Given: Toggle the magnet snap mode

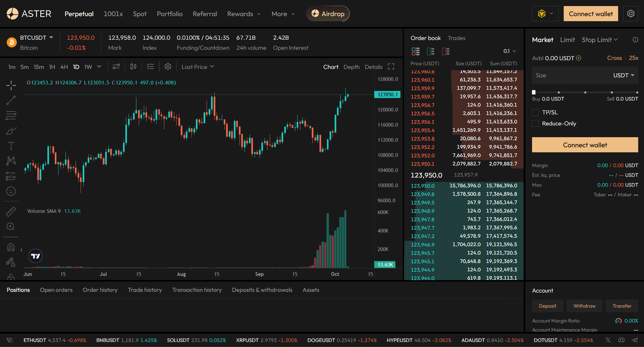Looking at the screenshot, I should pyautogui.click(x=11, y=247).
